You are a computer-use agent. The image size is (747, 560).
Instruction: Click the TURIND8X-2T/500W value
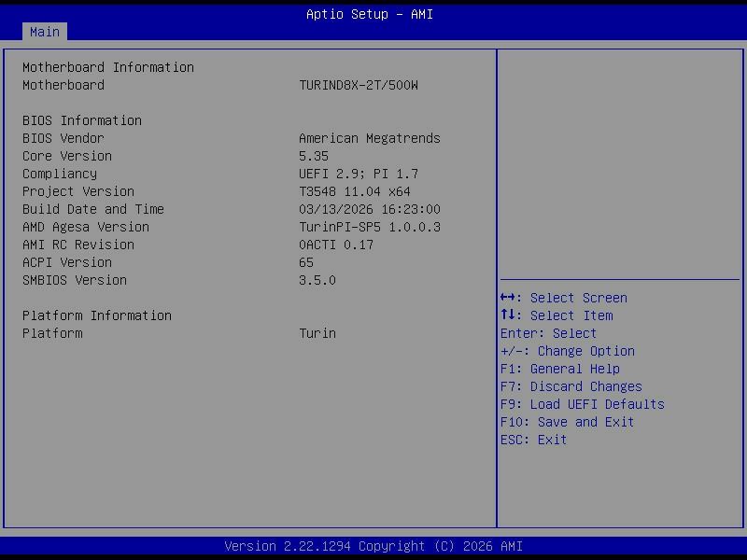coord(359,85)
